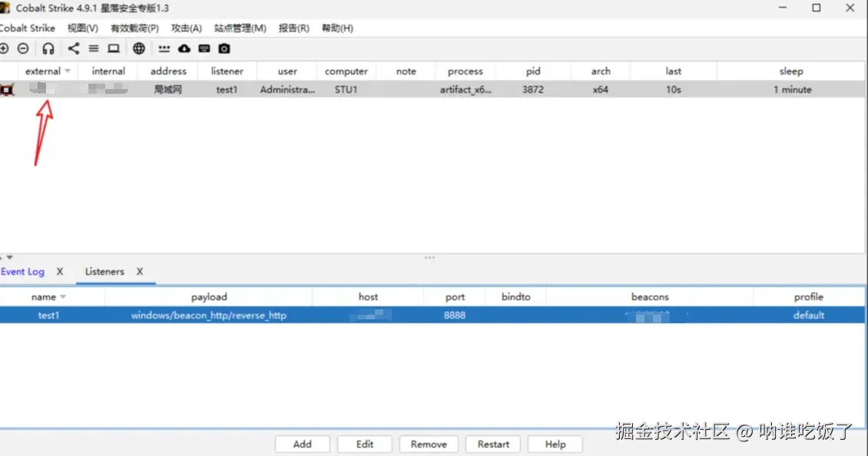The image size is (868, 456).
Task: Click the note column header
Action: (x=406, y=71)
